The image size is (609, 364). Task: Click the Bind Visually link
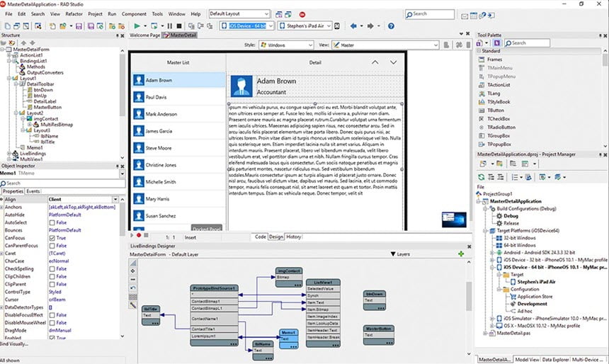click(x=14, y=343)
